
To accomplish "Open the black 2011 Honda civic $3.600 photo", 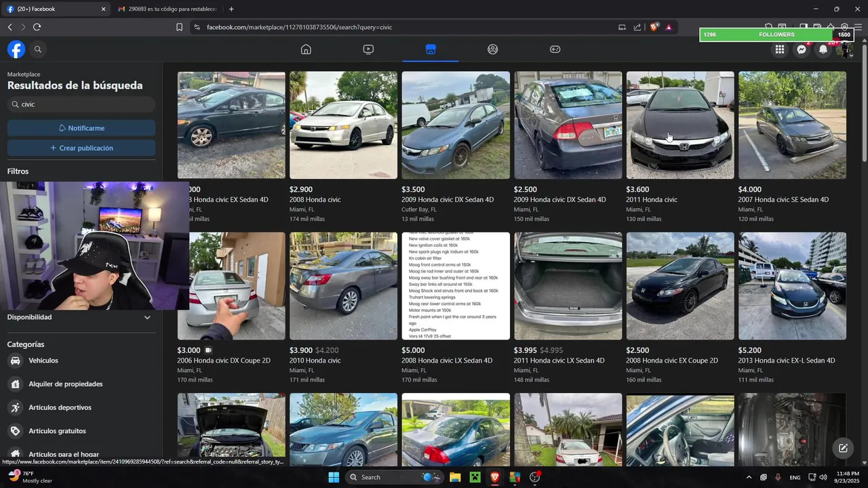I will pos(680,125).
